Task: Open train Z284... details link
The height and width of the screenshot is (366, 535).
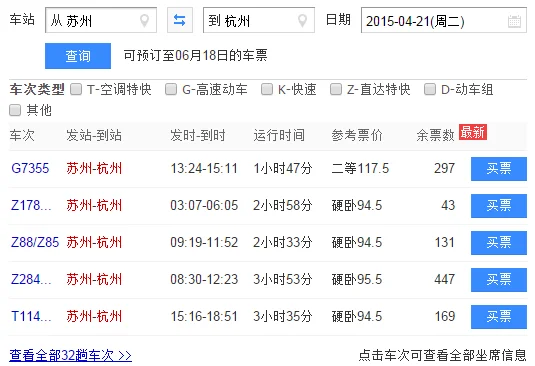Action: (31, 279)
